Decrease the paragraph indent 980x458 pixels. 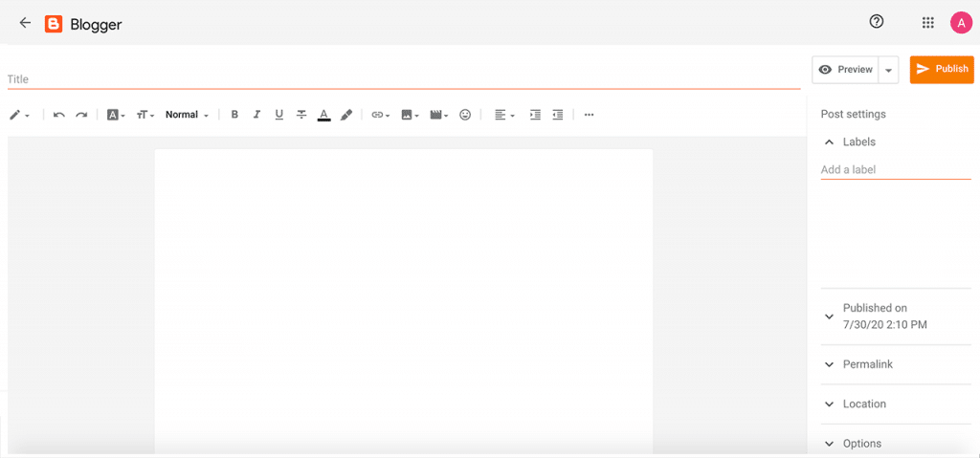coord(558,115)
